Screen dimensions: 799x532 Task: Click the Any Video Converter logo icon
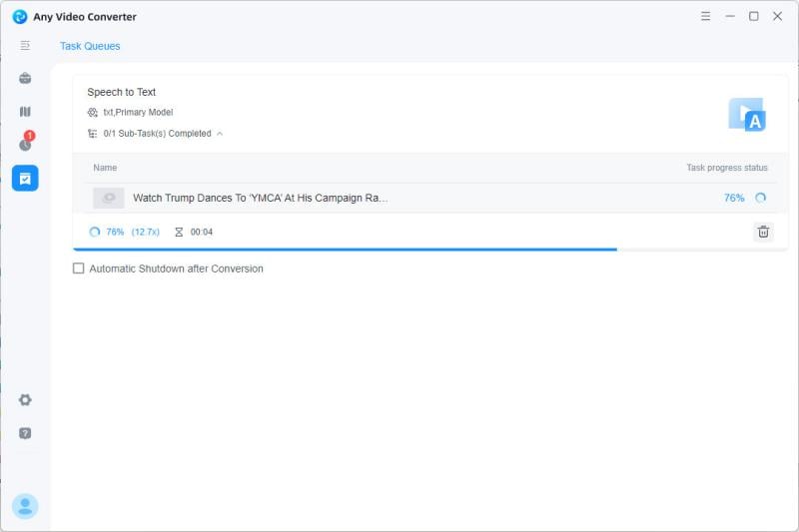20,17
